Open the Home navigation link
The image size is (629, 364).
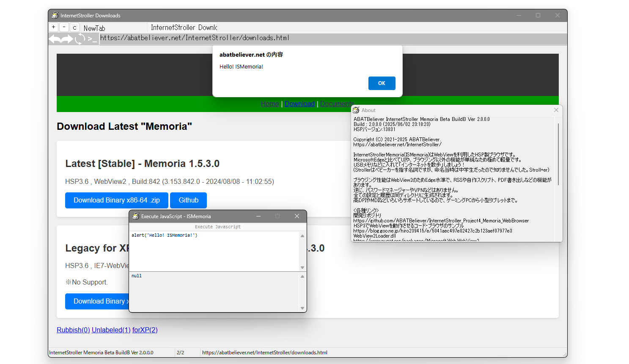point(270,104)
